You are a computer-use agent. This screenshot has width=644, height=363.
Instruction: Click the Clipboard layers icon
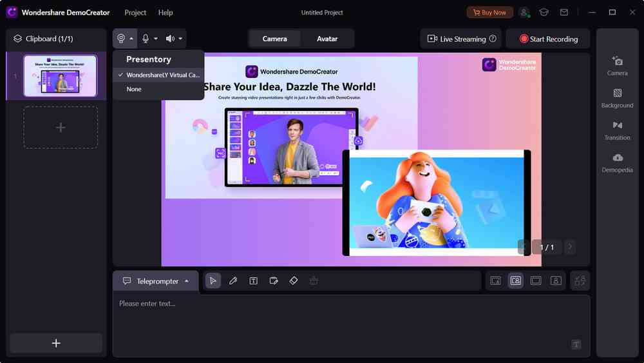pyautogui.click(x=17, y=39)
